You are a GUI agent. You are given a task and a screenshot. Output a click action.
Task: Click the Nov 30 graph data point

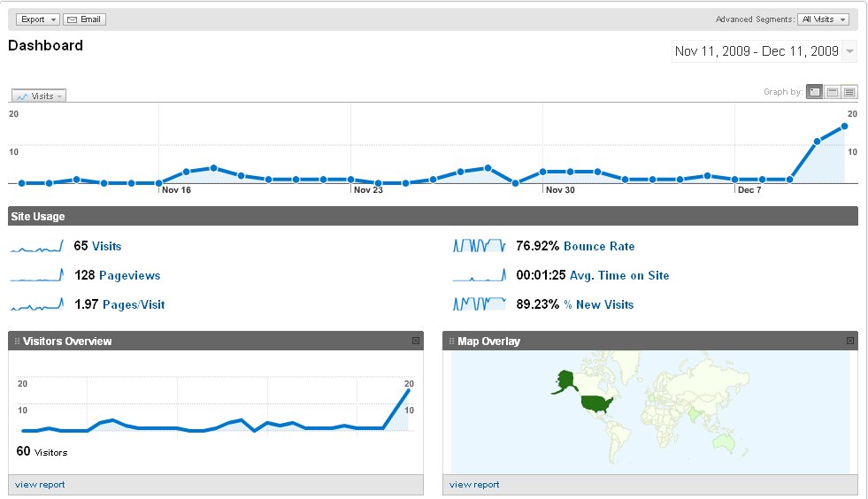(542, 172)
